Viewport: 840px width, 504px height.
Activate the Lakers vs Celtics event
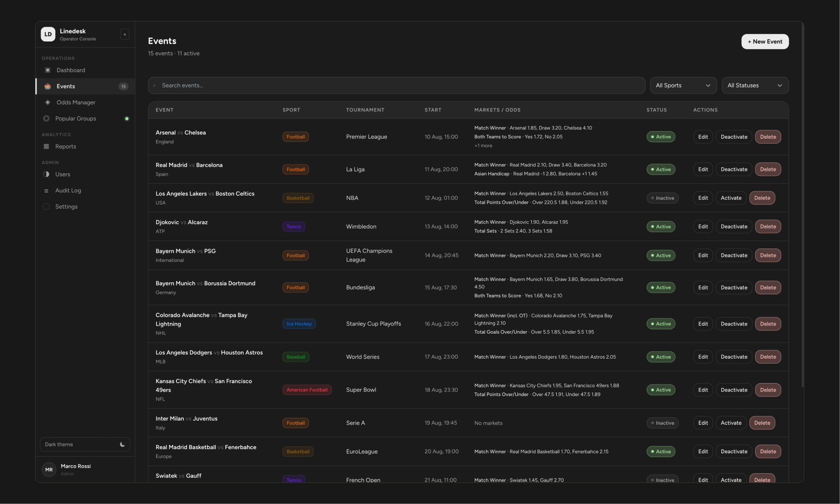coord(731,198)
